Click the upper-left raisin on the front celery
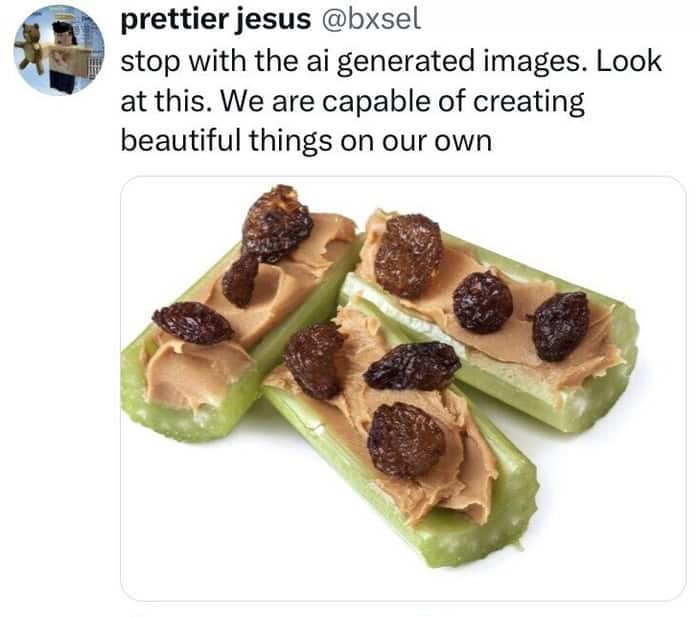 click(x=314, y=358)
